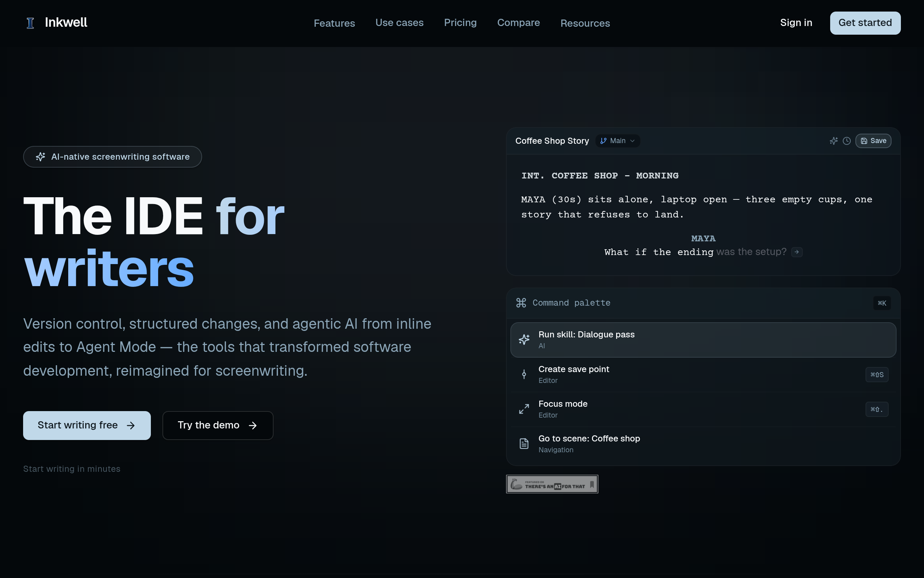
Task: Click the Inkwell brand name
Action: (x=66, y=22)
